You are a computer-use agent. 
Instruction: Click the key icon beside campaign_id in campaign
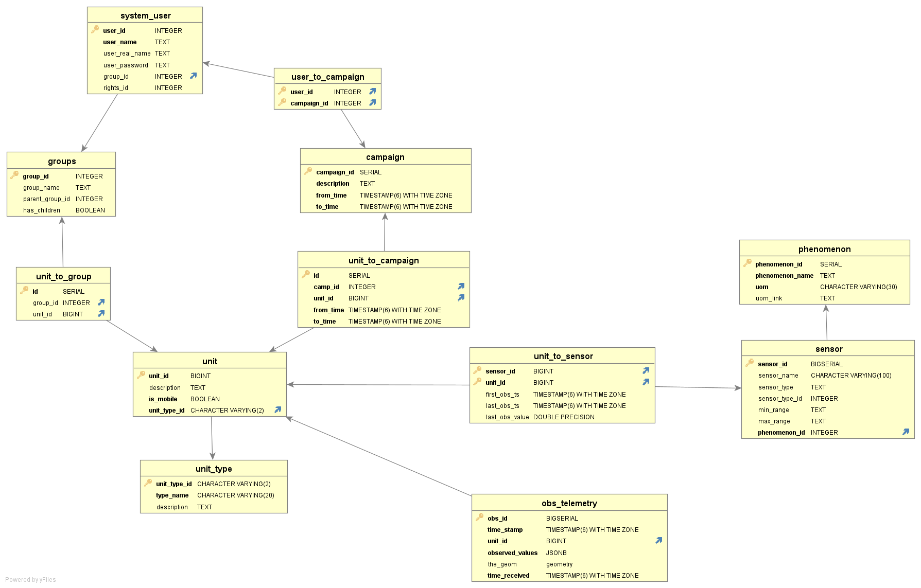[x=308, y=171]
